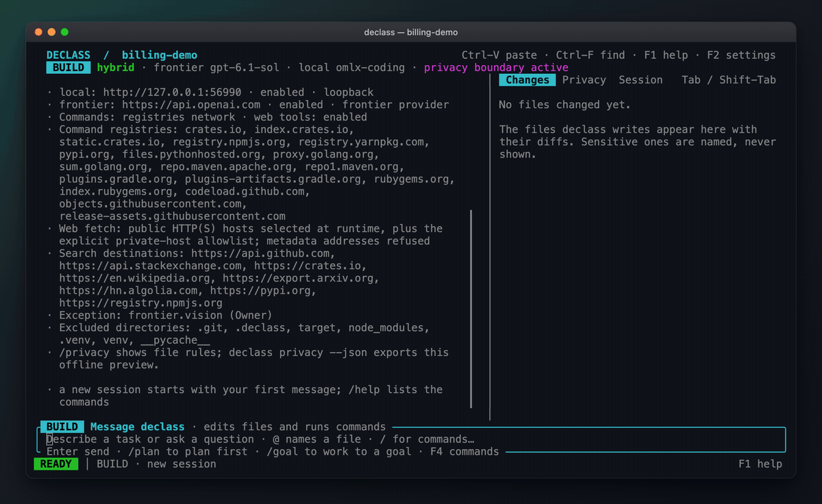
Task: Click the scrollbar of the left pane
Action: coord(471,308)
